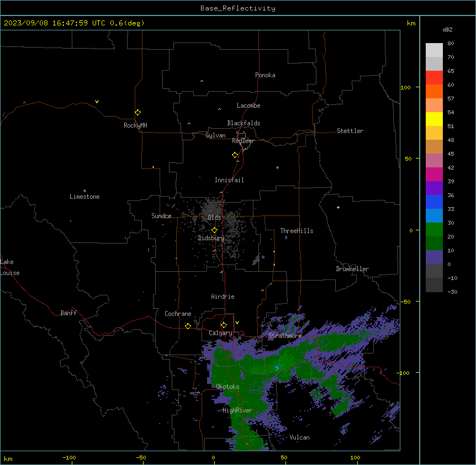Click the Okotoks label

point(228,387)
